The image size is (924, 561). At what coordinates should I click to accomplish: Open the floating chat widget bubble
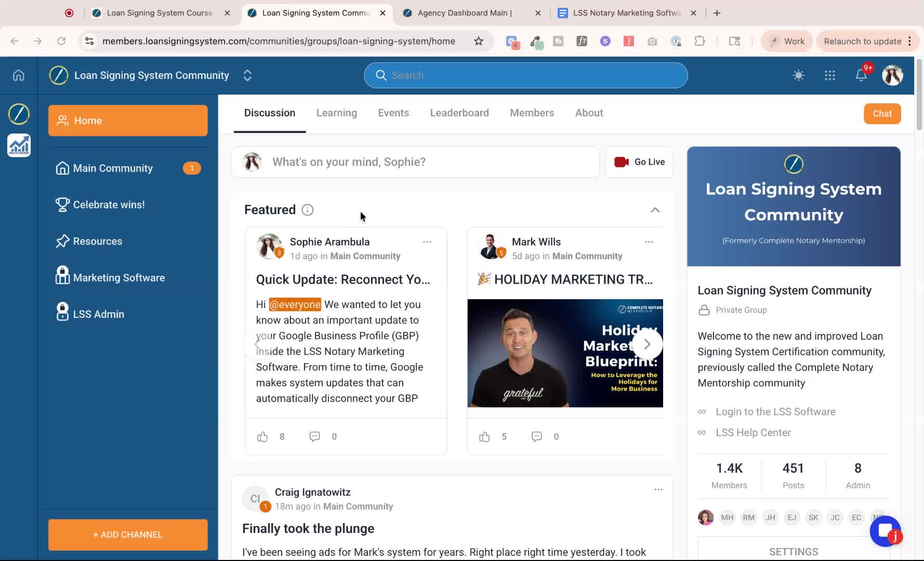coord(886,531)
